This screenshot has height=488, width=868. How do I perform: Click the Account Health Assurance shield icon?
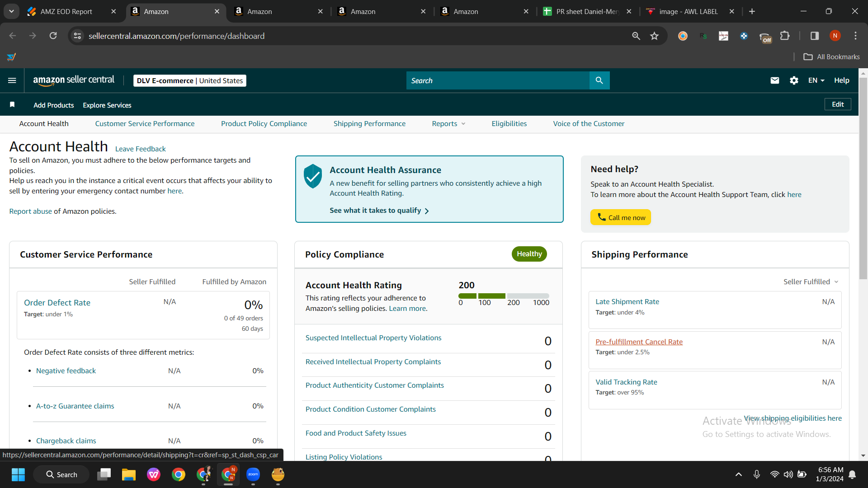[x=312, y=176]
